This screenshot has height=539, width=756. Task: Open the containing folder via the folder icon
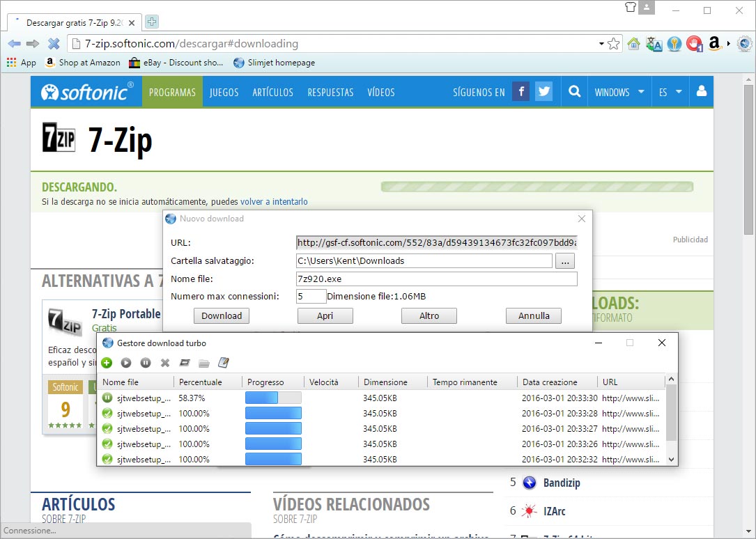pyautogui.click(x=204, y=363)
